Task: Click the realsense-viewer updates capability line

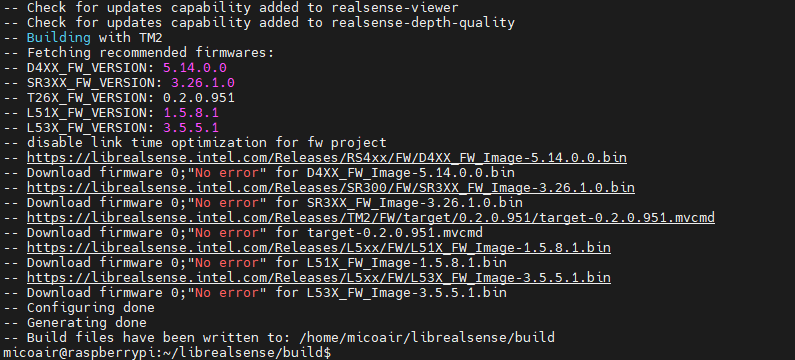Action: click(x=231, y=8)
